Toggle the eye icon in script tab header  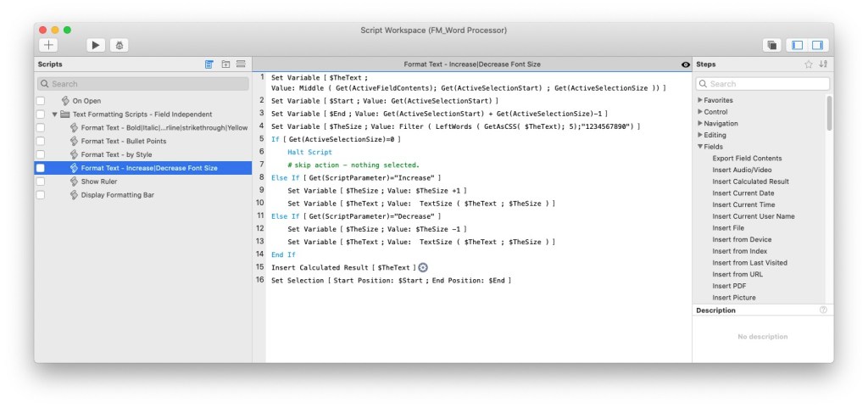point(685,64)
